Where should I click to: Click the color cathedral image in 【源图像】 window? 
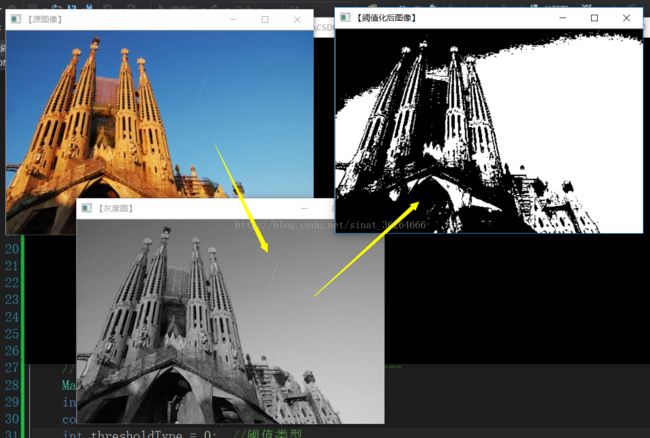click(x=159, y=114)
